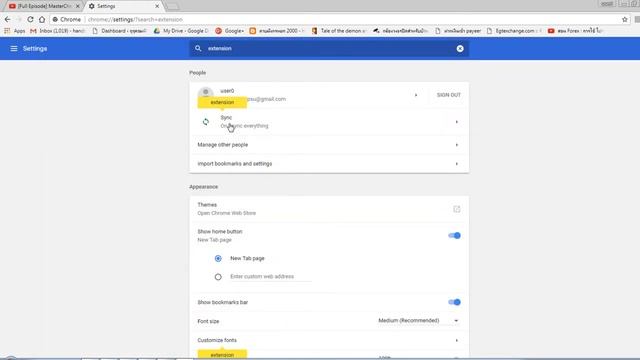
Task: Close the YouTube Full Episode tab
Action: tap(78, 6)
